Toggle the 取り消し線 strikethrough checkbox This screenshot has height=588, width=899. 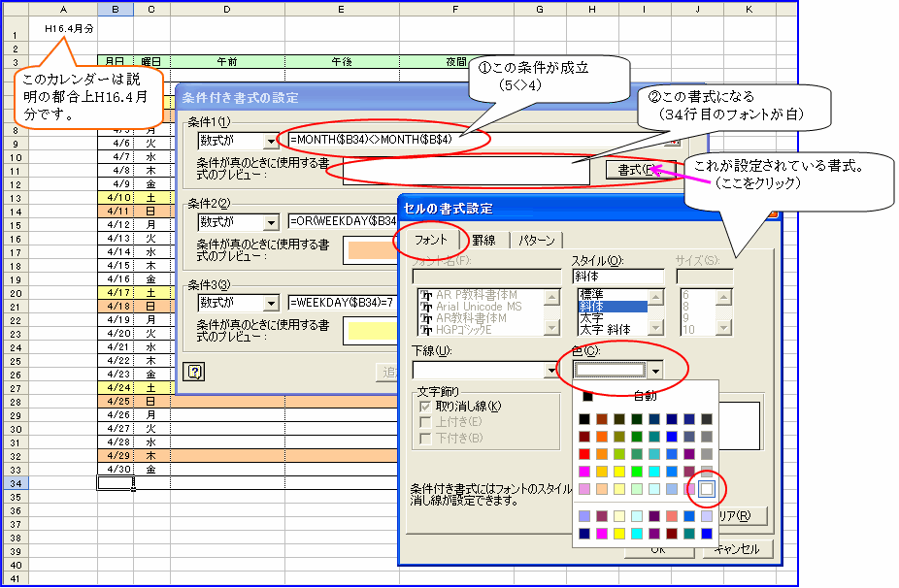424,406
